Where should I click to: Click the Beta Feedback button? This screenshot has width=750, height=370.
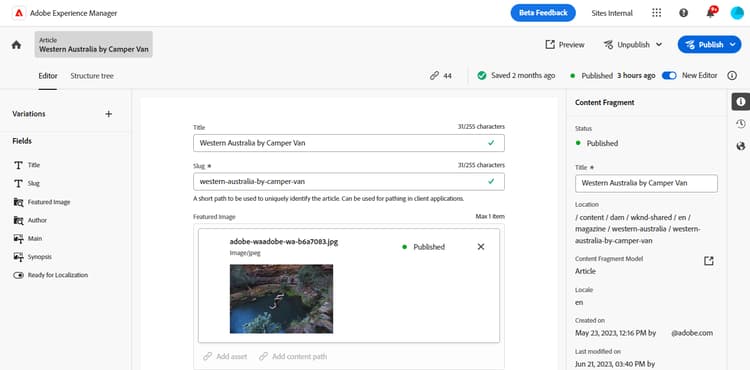pyautogui.click(x=543, y=13)
